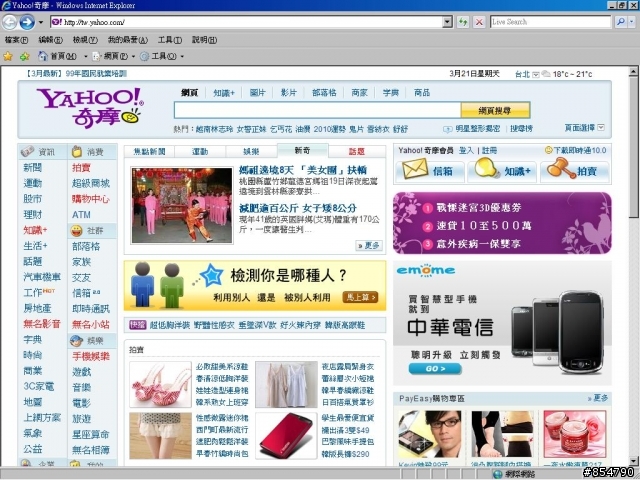Click the GO button in emome ad

click(435, 369)
